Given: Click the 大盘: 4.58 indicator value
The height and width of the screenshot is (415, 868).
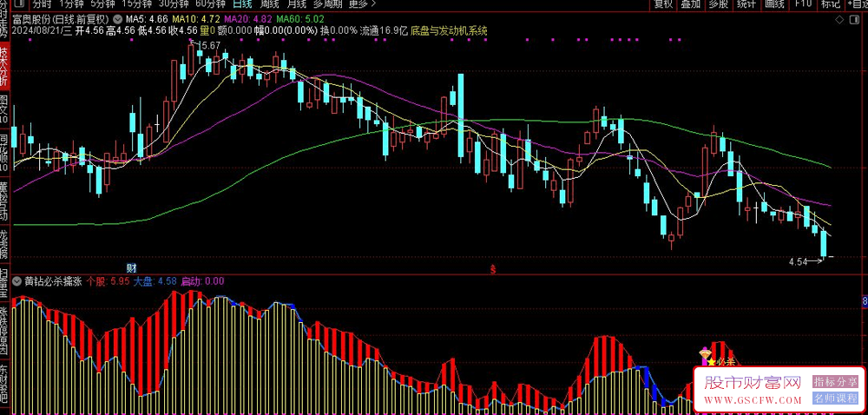Looking at the screenshot, I should pos(155,281).
